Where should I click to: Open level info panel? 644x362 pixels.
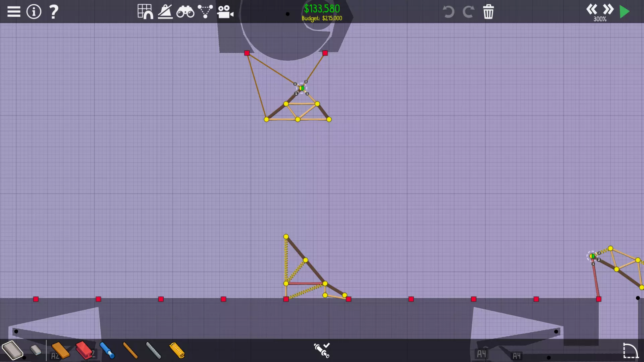coord(34,12)
